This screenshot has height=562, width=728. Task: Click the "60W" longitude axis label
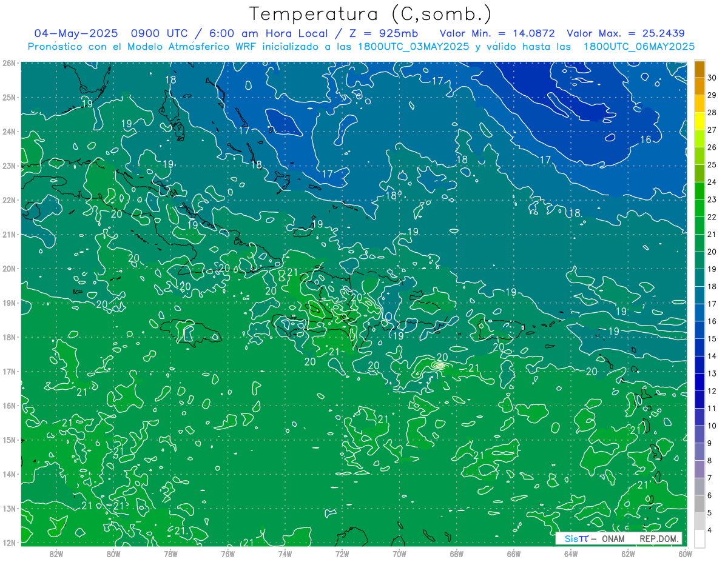[x=684, y=554]
